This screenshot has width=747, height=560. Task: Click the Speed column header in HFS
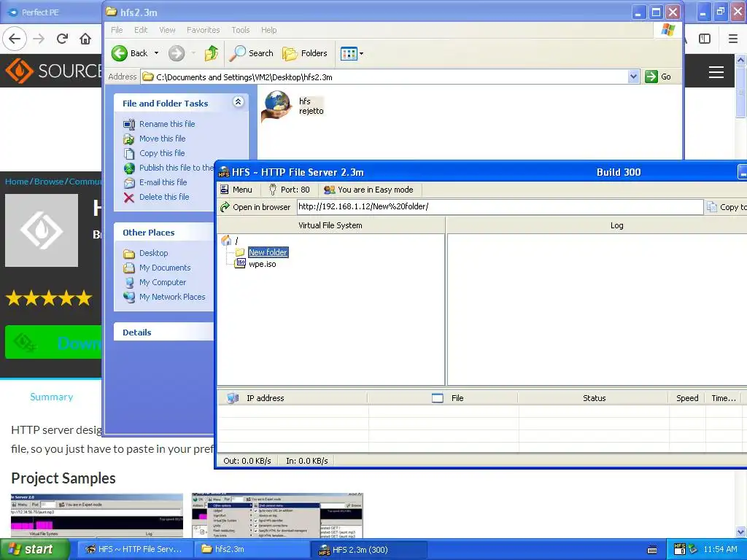[687, 398]
